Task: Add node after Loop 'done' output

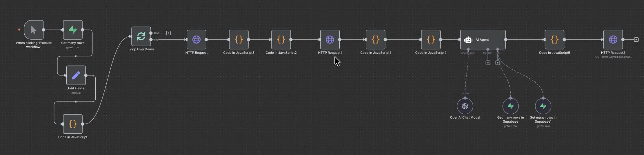Action: (168, 33)
